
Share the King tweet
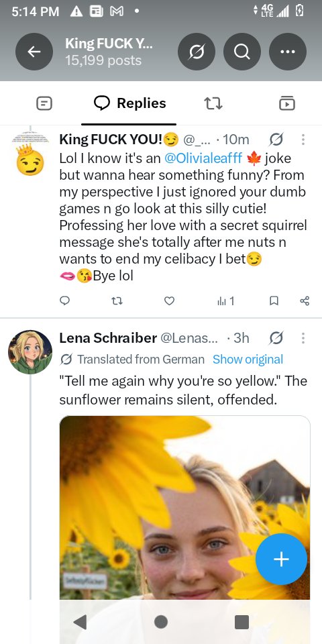305,301
